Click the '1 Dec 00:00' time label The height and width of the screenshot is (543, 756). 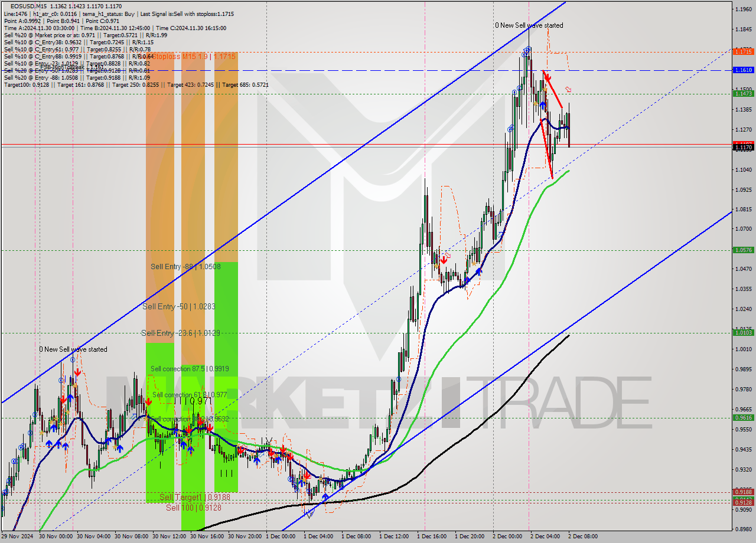pos(281,537)
